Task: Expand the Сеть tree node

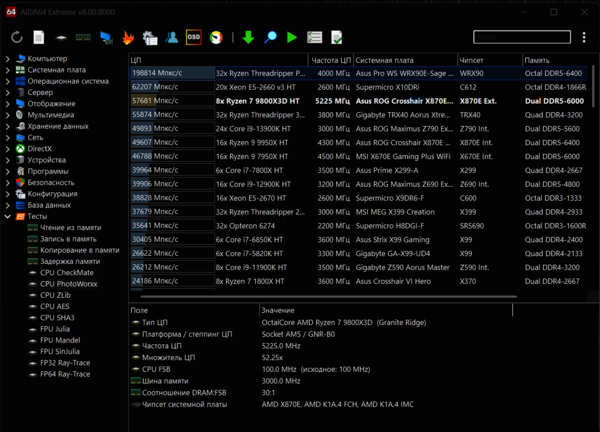Action: (x=8, y=138)
